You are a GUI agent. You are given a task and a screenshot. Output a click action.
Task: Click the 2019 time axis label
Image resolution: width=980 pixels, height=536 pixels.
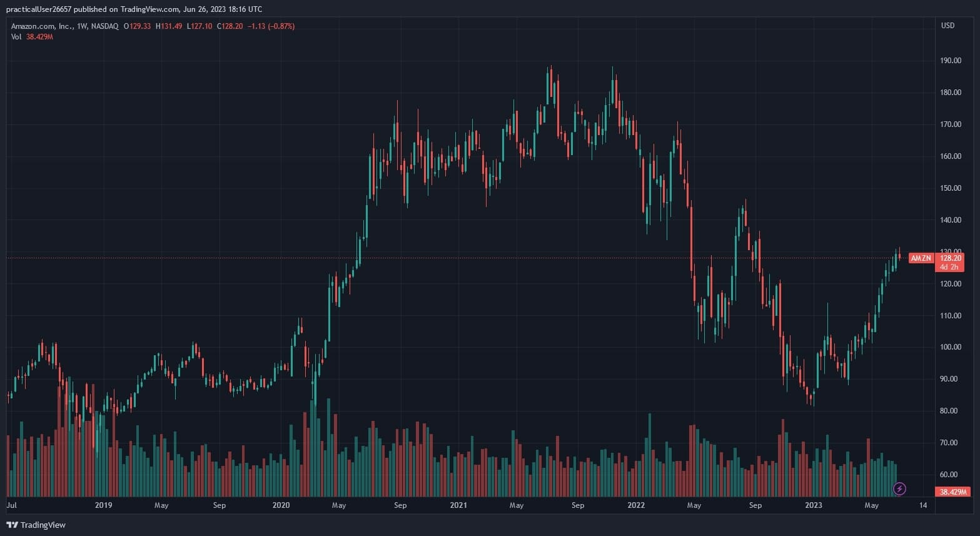[x=103, y=505]
